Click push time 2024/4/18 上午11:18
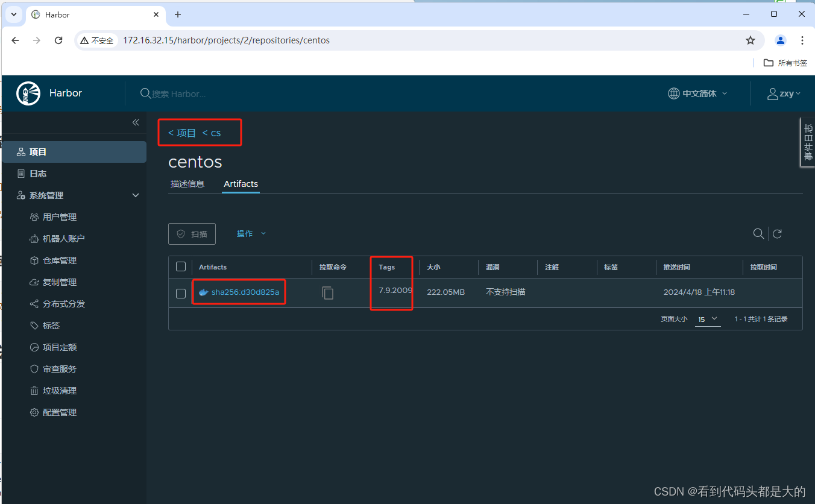Viewport: 815px width, 504px height. coord(699,292)
